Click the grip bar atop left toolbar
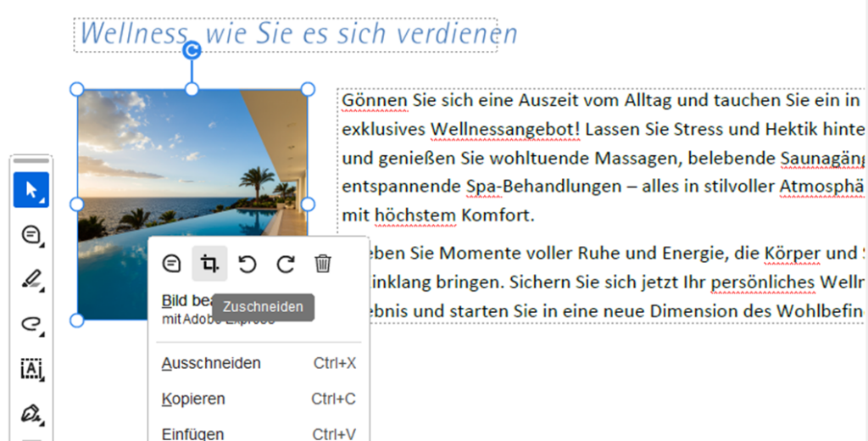The width and height of the screenshot is (868, 441). [31, 160]
